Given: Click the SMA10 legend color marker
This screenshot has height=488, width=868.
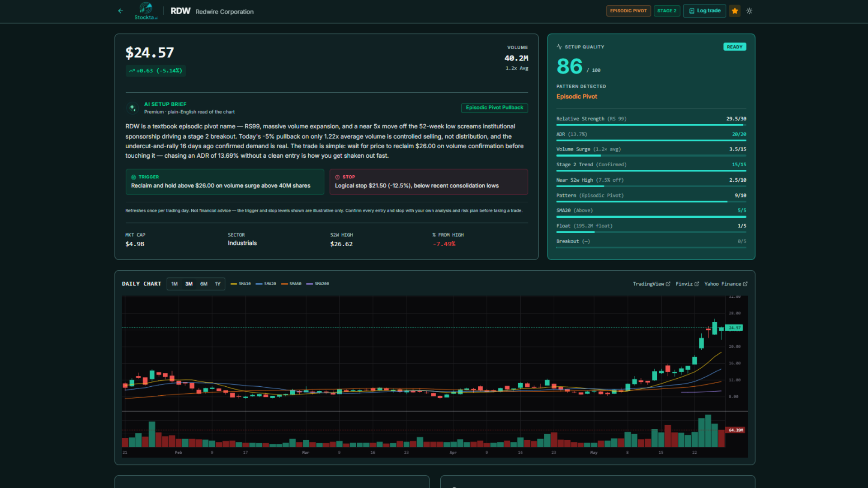Looking at the screenshot, I should (234, 284).
